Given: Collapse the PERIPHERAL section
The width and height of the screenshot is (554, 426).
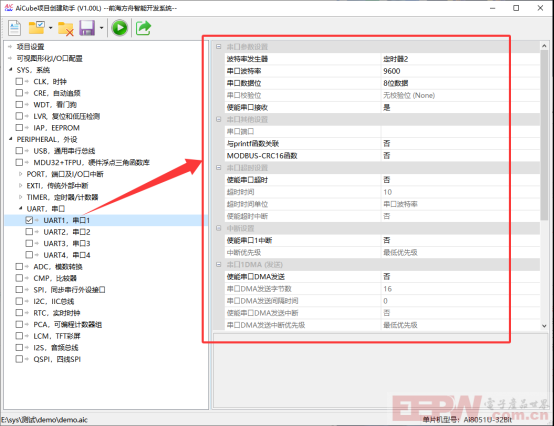Looking at the screenshot, I should (x=10, y=139).
